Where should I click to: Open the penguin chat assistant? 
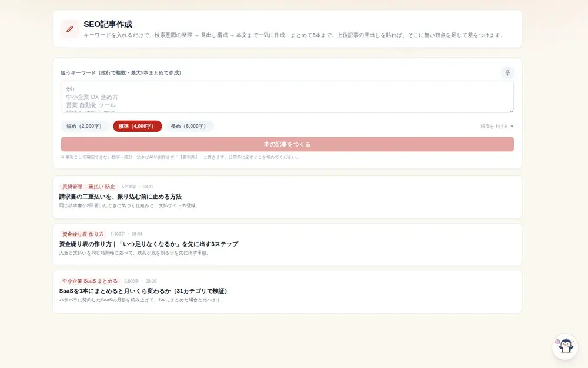(x=565, y=346)
